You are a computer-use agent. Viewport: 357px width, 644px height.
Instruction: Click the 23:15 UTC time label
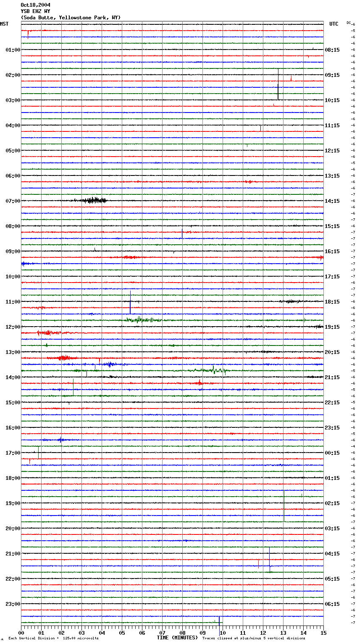332,428
